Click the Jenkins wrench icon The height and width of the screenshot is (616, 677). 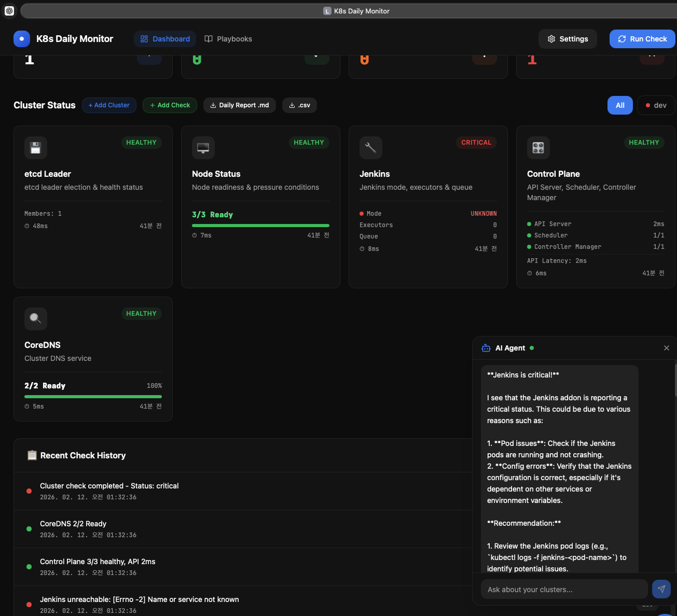pyautogui.click(x=371, y=148)
